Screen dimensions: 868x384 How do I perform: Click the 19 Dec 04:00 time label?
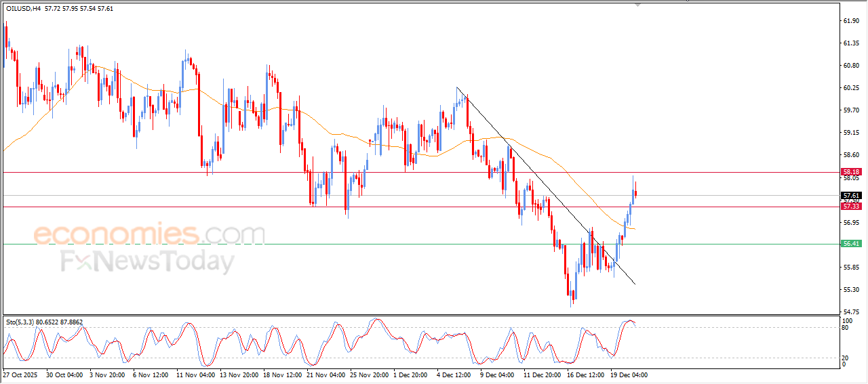click(x=629, y=374)
